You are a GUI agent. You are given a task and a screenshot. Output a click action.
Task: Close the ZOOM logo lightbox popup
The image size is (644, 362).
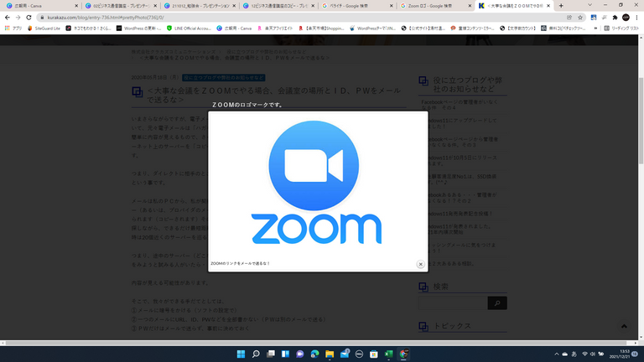point(421,264)
